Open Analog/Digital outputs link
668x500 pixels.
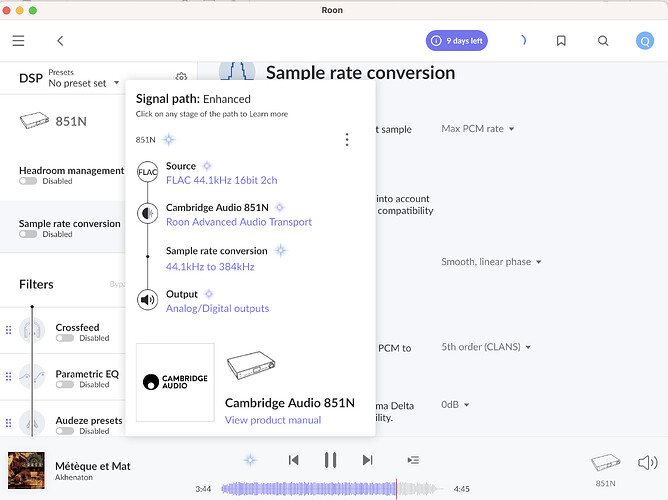coord(217,308)
